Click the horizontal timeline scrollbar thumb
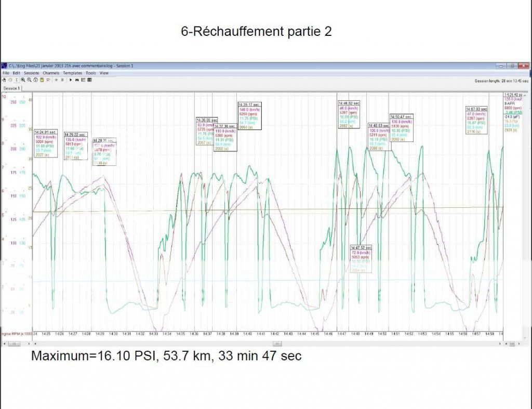Image resolution: width=532 pixels, height=409 pixels. pyautogui.click(x=277, y=344)
